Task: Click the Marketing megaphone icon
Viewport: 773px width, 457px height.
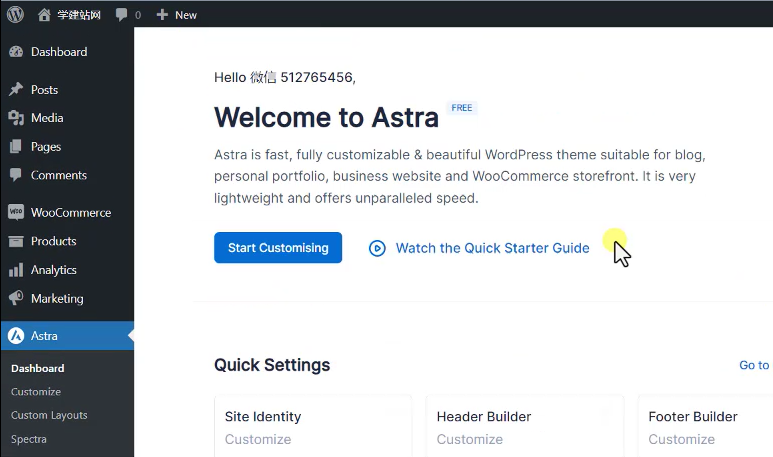Action: pyautogui.click(x=16, y=299)
